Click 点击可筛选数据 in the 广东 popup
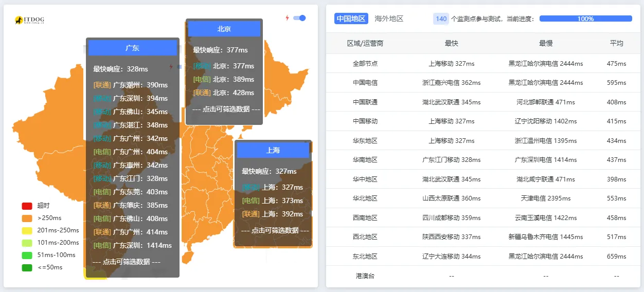Viewport: 644px width, 292px height. [x=127, y=262]
